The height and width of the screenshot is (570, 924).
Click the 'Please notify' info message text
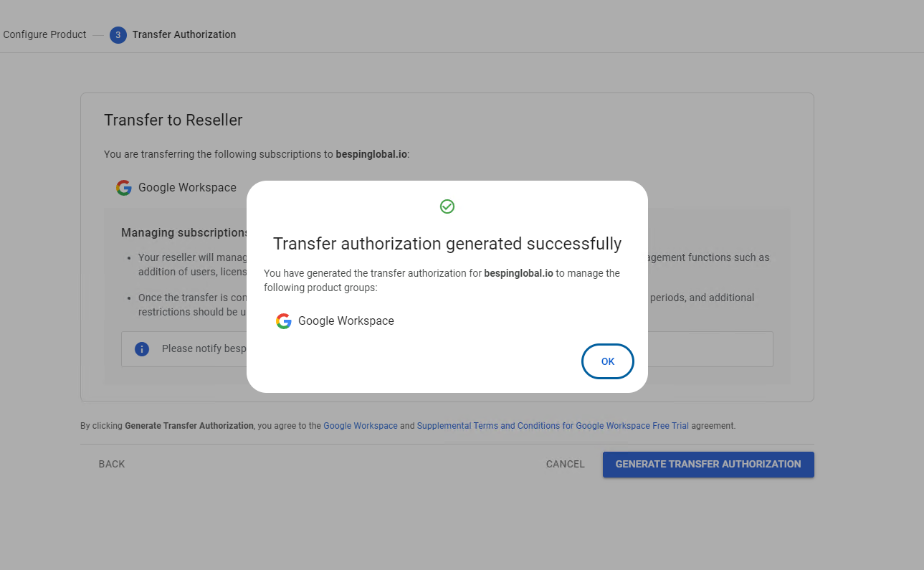[204, 349]
